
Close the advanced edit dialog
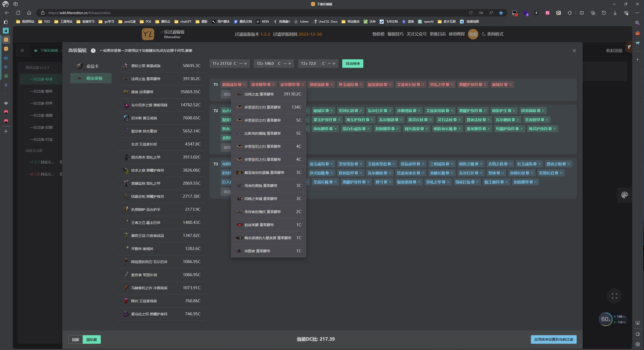point(574,51)
